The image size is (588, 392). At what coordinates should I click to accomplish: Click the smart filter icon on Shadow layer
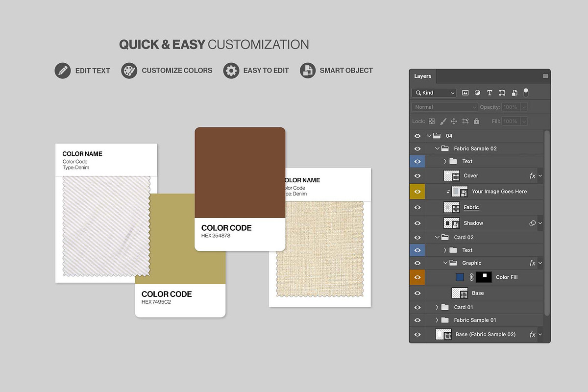coord(533,223)
